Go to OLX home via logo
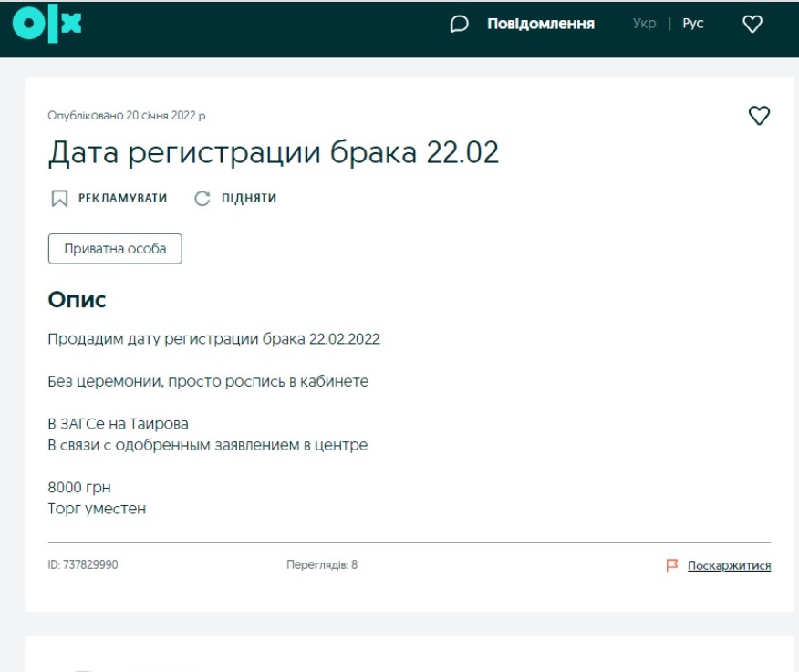Viewport: 799px width, 672px height. [47, 24]
